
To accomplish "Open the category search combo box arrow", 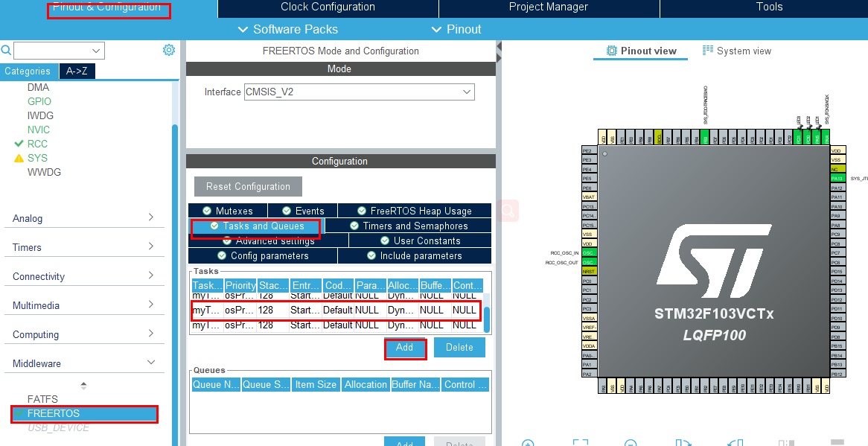I will click(96, 51).
